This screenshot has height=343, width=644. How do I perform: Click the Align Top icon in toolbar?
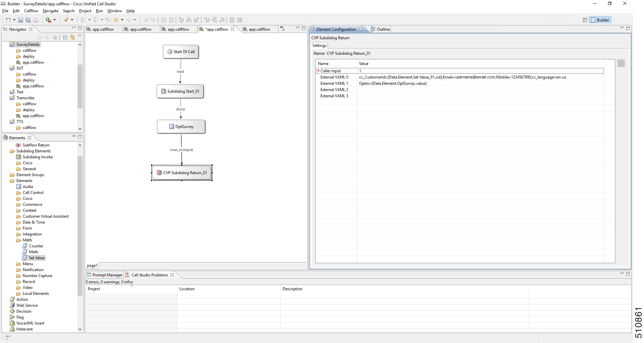tap(207, 20)
